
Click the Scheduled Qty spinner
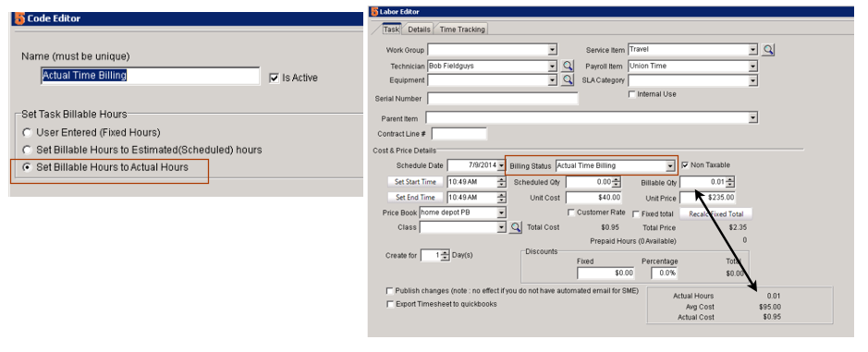point(617,182)
